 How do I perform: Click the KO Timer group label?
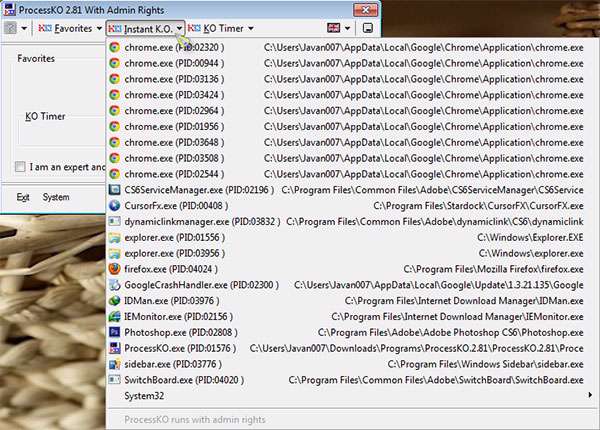coord(45,116)
